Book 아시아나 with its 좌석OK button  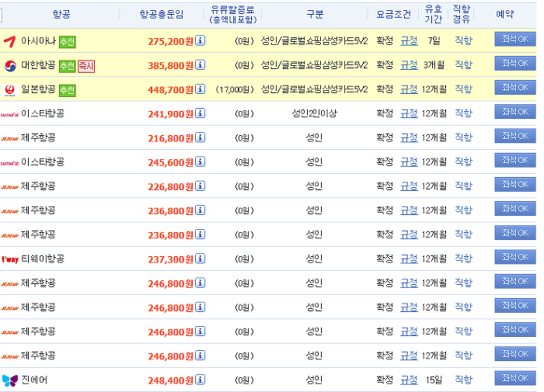[514, 39]
